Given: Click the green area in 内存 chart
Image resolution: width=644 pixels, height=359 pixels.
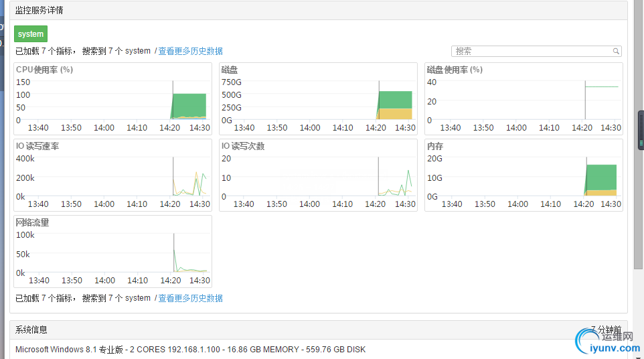Looking at the screenshot, I should 601,177.
